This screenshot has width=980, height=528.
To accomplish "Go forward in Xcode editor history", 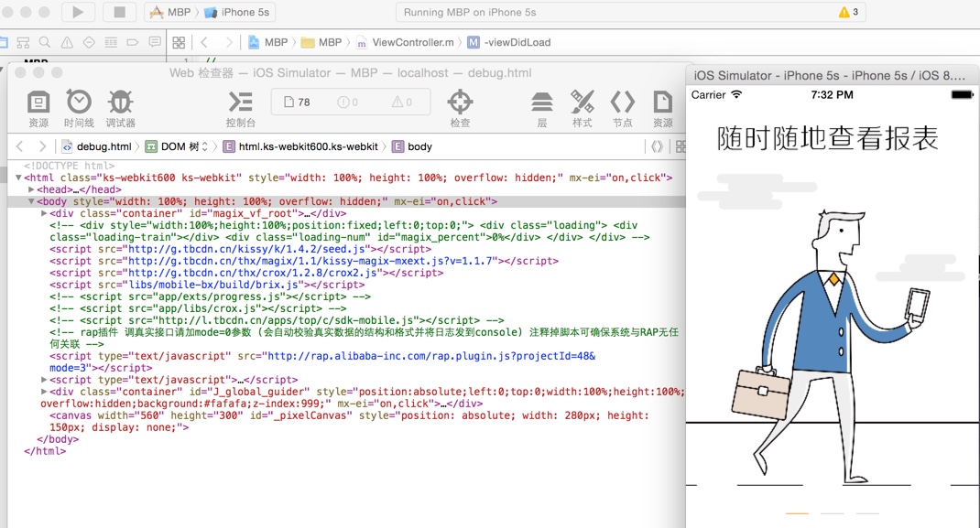I will [229, 42].
